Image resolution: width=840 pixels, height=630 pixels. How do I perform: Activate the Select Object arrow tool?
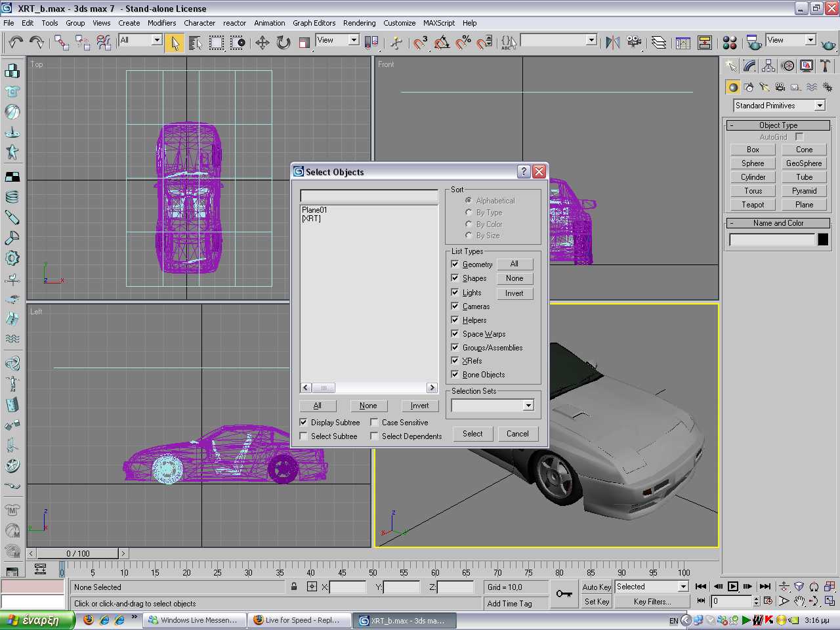tap(175, 43)
